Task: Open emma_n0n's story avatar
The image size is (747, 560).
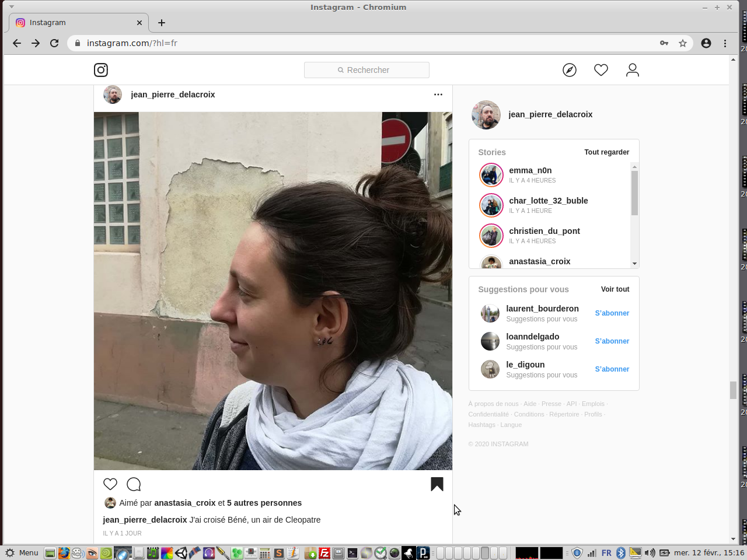Action: click(x=491, y=175)
